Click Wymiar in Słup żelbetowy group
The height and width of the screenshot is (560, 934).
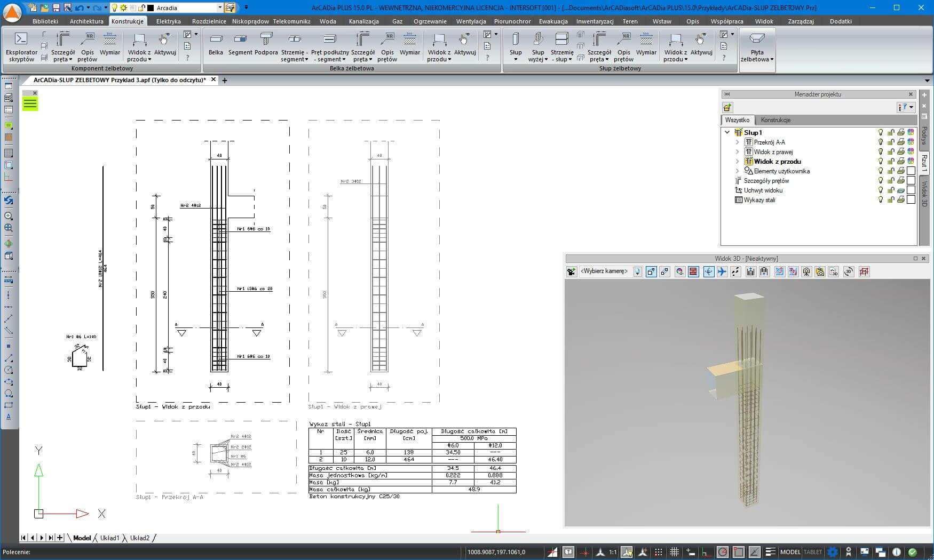[646, 44]
